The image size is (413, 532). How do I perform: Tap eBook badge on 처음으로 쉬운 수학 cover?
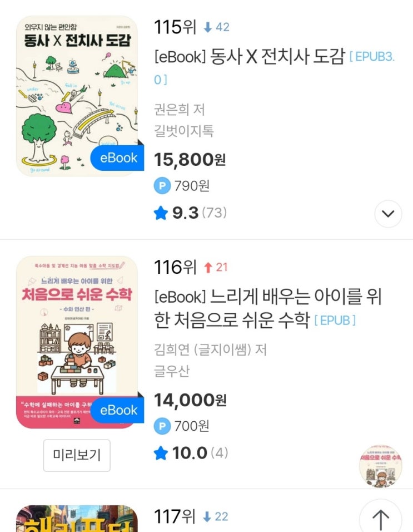[117, 410]
